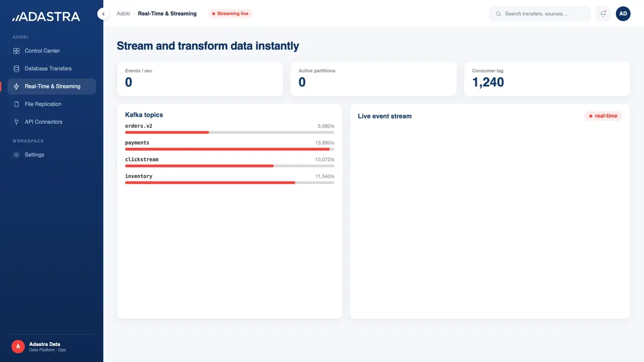Open the AD user avatar menu
Viewport: 644px width, 362px height.
pyautogui.click(x=623, y=14)
